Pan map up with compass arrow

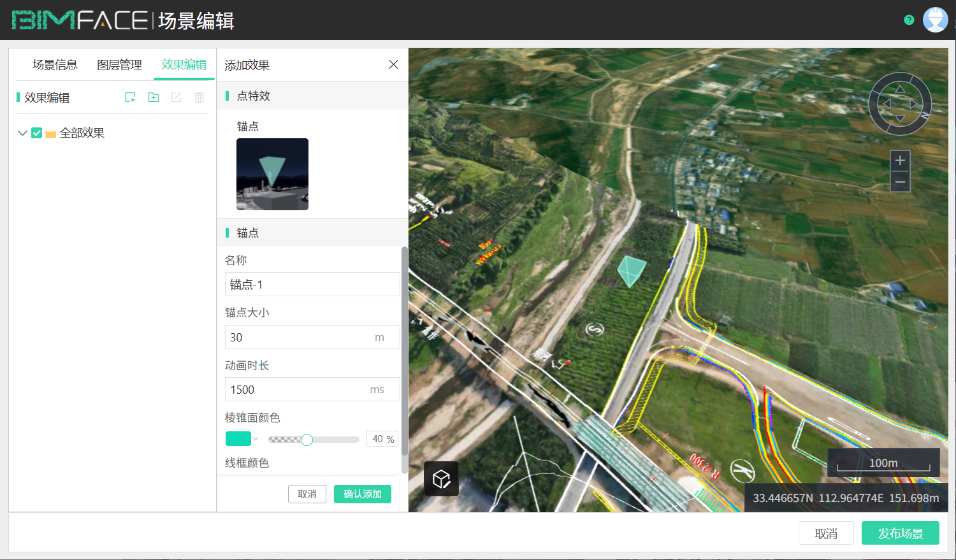coord(900,89)
